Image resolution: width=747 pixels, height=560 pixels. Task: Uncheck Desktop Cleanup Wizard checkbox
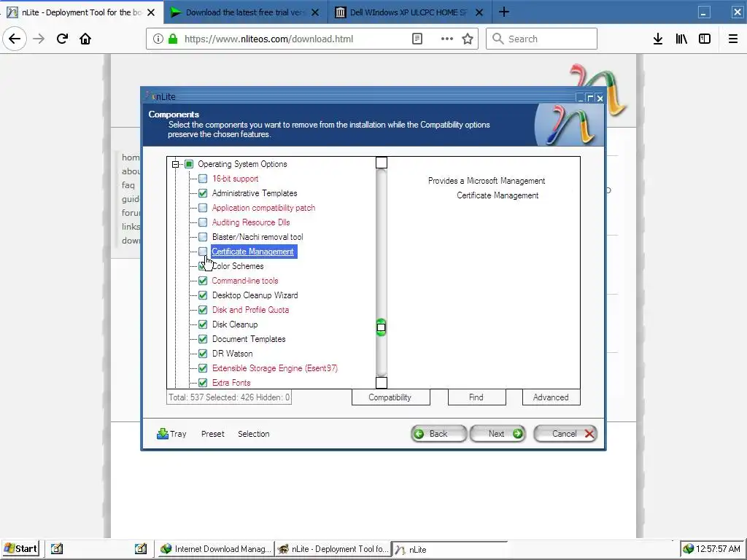click(203, 295)
